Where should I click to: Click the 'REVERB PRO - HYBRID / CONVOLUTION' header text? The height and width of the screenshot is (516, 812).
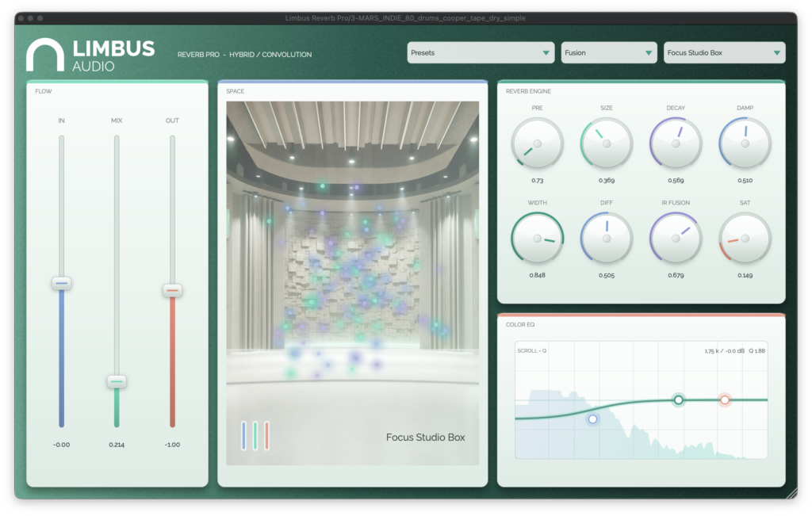point(244,55)
